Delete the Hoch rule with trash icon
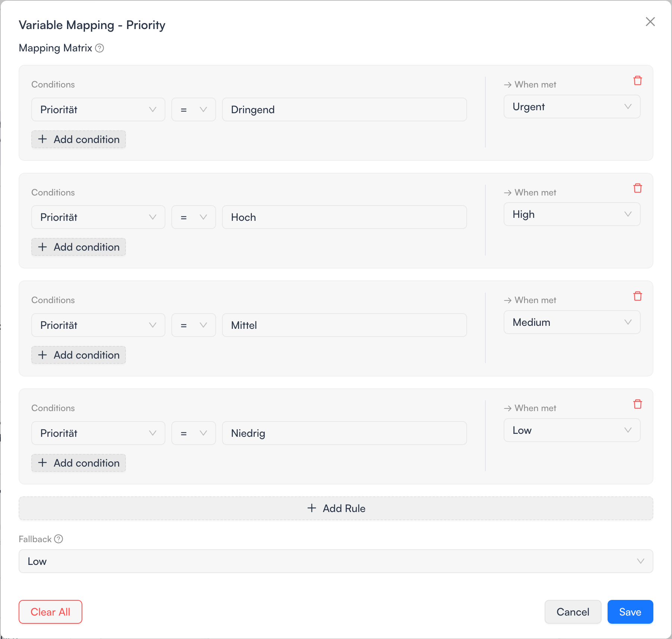 click(x=637, y=188)
